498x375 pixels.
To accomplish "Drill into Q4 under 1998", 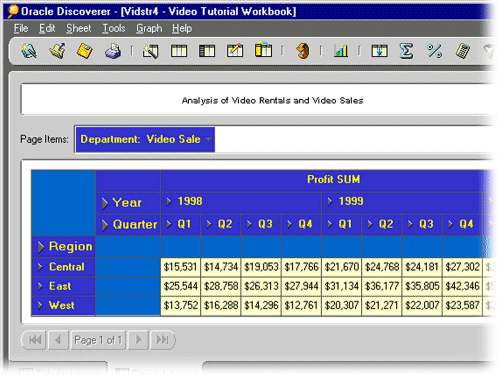I will click(290, 224).
